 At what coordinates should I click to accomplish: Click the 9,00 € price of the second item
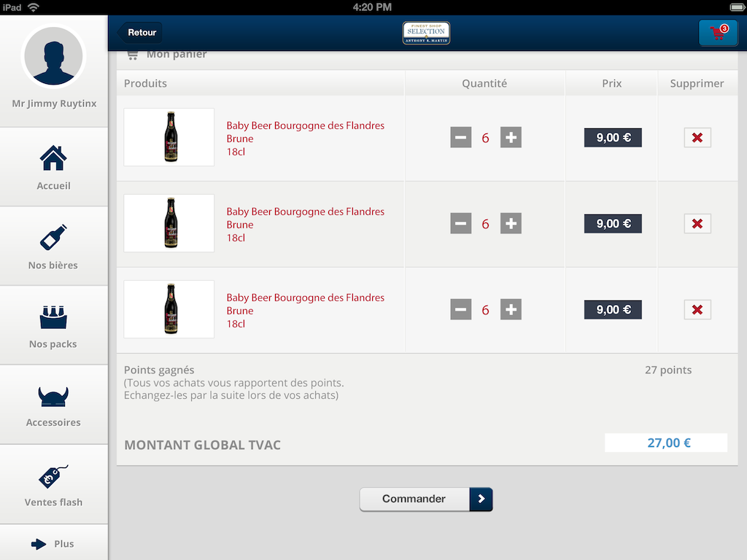click(x=613, y=224)
